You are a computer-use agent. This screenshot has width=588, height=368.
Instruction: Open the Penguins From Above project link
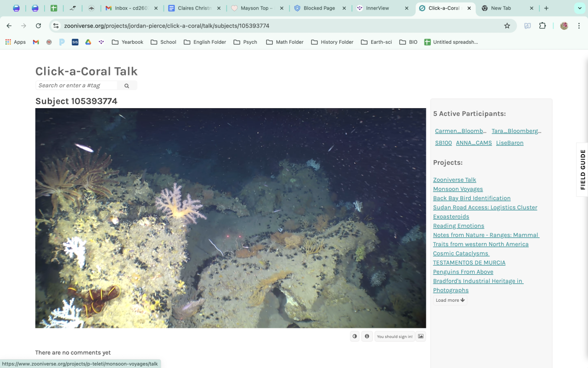click(x=463, y=272)
